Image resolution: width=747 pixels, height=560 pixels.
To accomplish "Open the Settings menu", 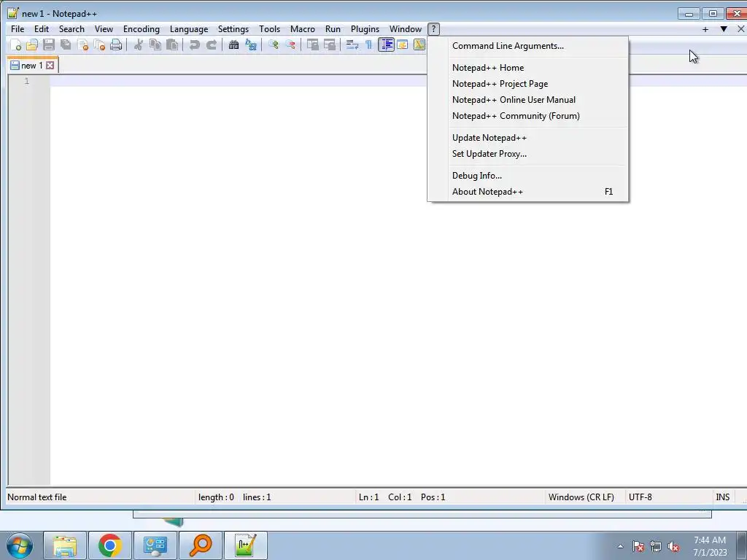I will click(x=233, y=29).
